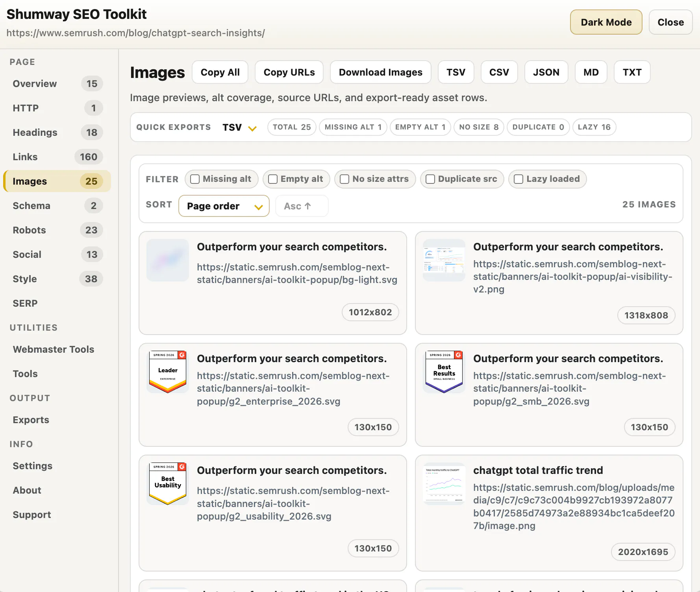This screenshot has height=592, width=700.
Task: Export images as CSV
Action: coord(499,72)
